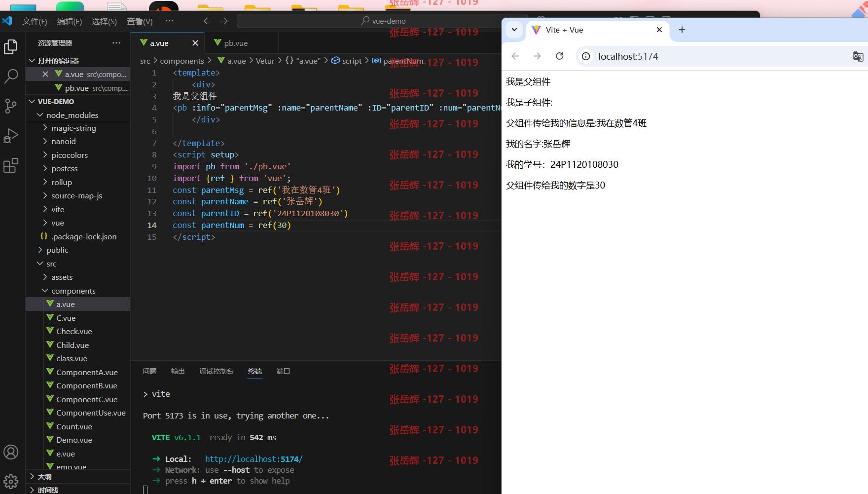The image size is (868, 494).
Task: Open Child.vue in the file tree
Action: coord(72,345)
